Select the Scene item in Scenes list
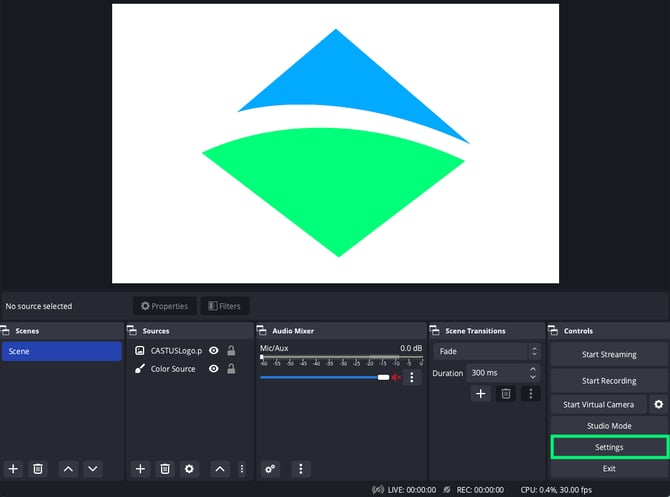The width and height of the screenshot is (670, 497). pyautogui.click(x=61, y=351)
